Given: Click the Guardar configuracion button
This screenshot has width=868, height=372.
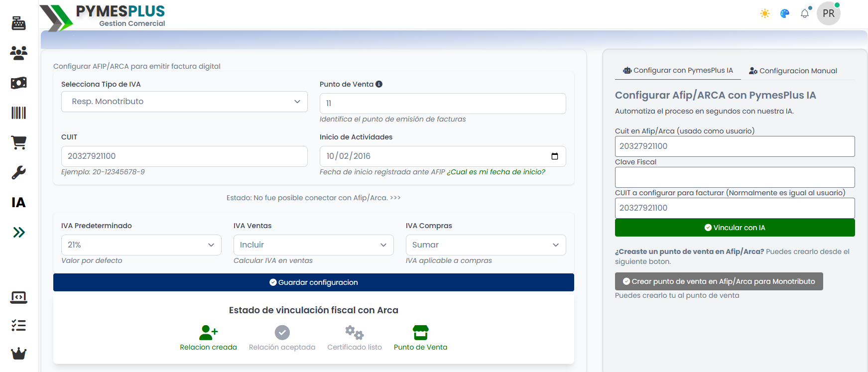Looking at the screenshot, I should (x=313, y=282).
